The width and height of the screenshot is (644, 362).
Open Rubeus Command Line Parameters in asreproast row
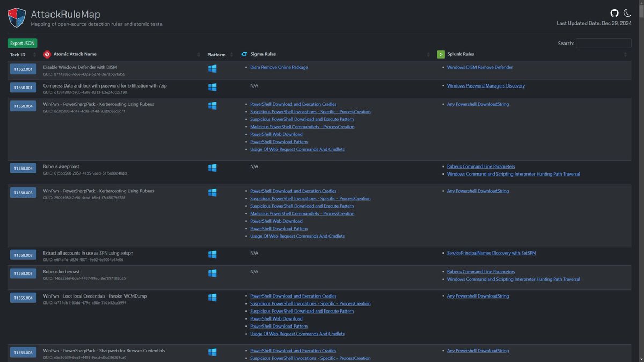481,166
